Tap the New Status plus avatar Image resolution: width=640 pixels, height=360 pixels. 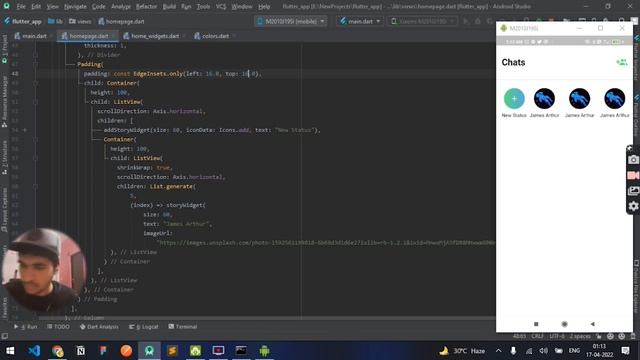tap(514, 98)
